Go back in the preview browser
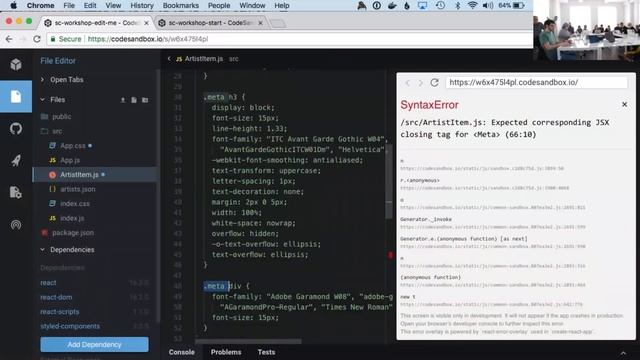 (x=407, y=83)
